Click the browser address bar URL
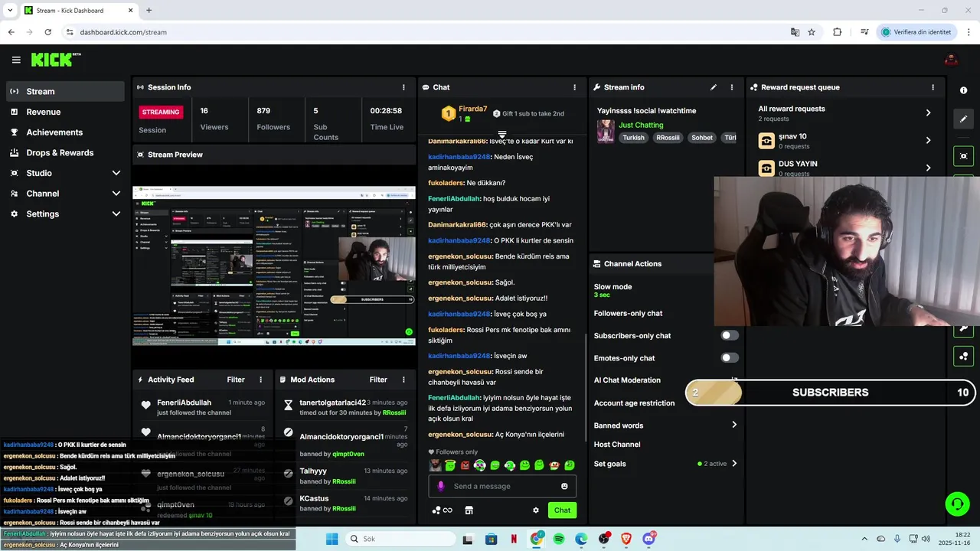980x551 pixels. 123,32
